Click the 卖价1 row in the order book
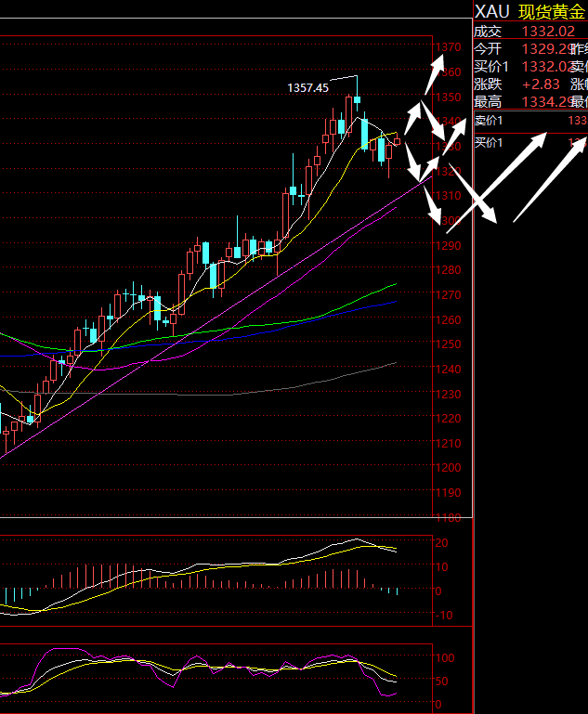The width and height of the screenshot is (588, 714). 530,121
